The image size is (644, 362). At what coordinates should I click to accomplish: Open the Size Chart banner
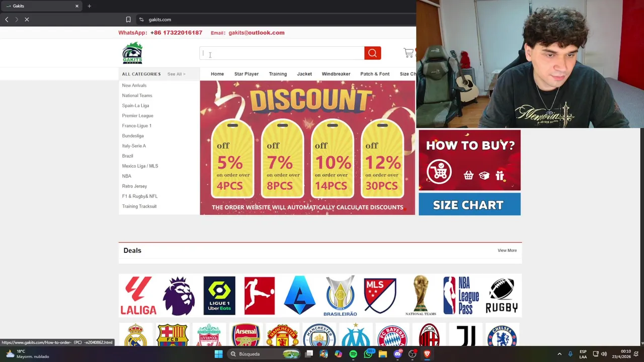click(x=469, y=205)
